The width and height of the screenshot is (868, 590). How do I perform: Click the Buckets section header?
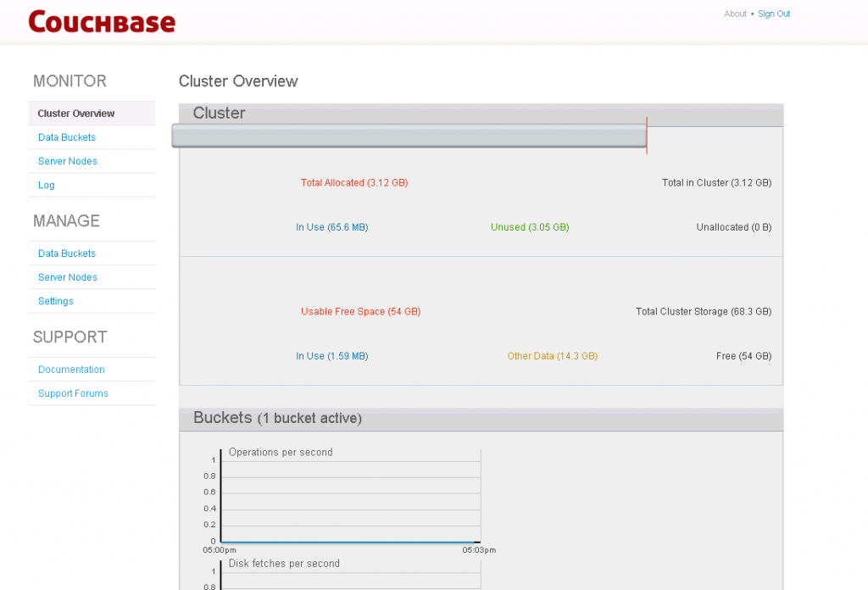[x=481, y=419]
